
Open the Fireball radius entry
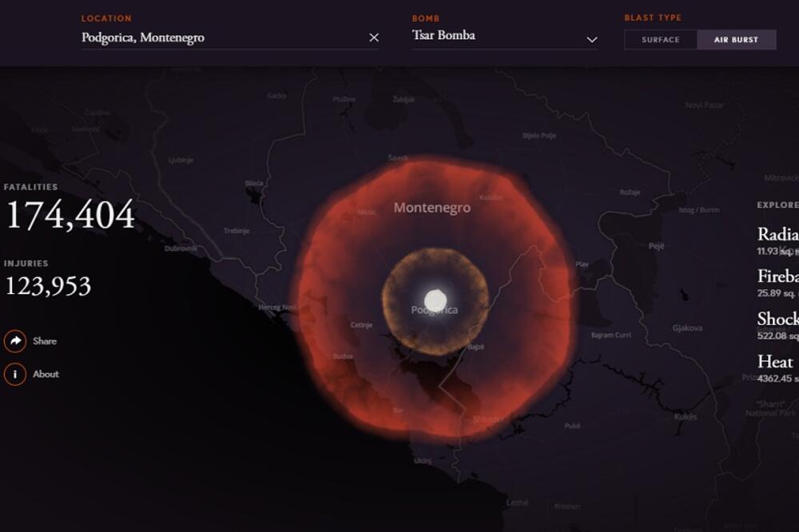(x=777, y=276)
